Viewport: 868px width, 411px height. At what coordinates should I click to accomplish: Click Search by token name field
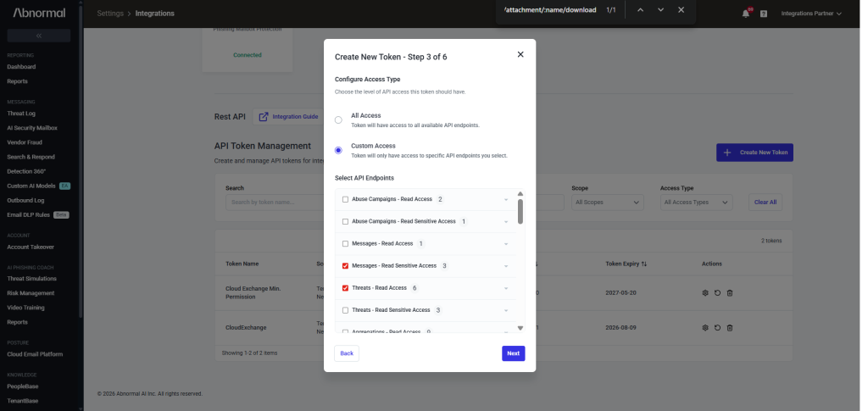point(274,203)
